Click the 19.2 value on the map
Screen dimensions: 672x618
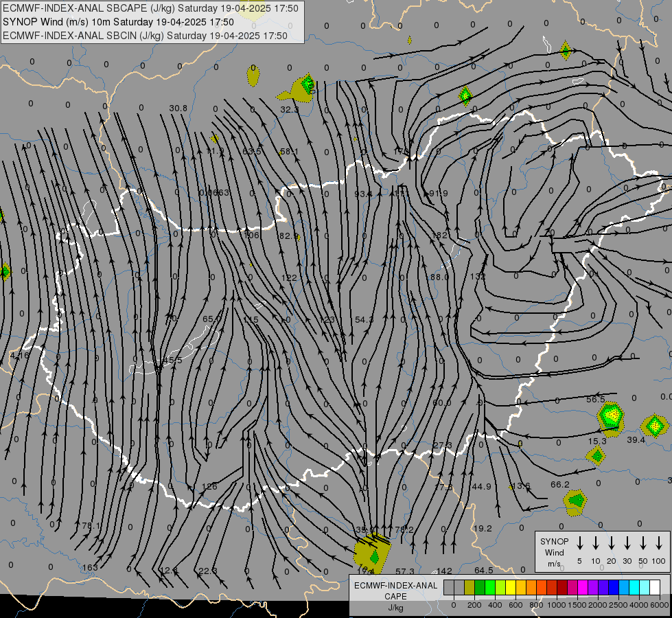pos(483,528)
